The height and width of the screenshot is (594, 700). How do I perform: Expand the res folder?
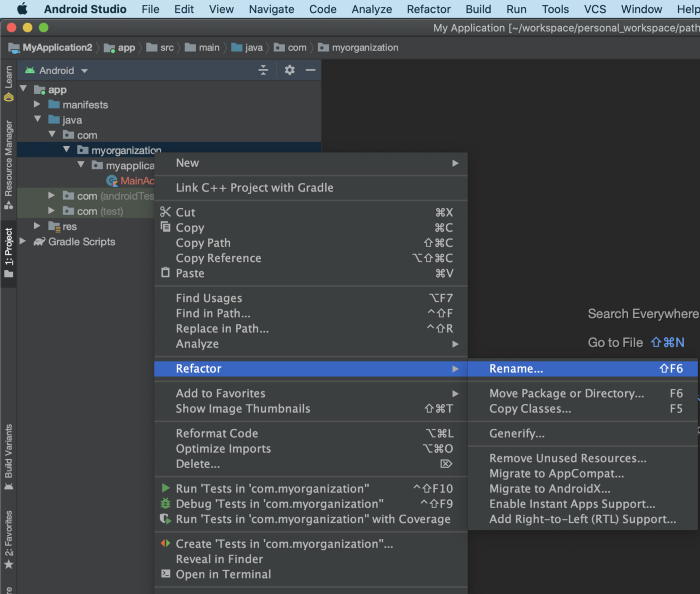(x=39, y=227)
